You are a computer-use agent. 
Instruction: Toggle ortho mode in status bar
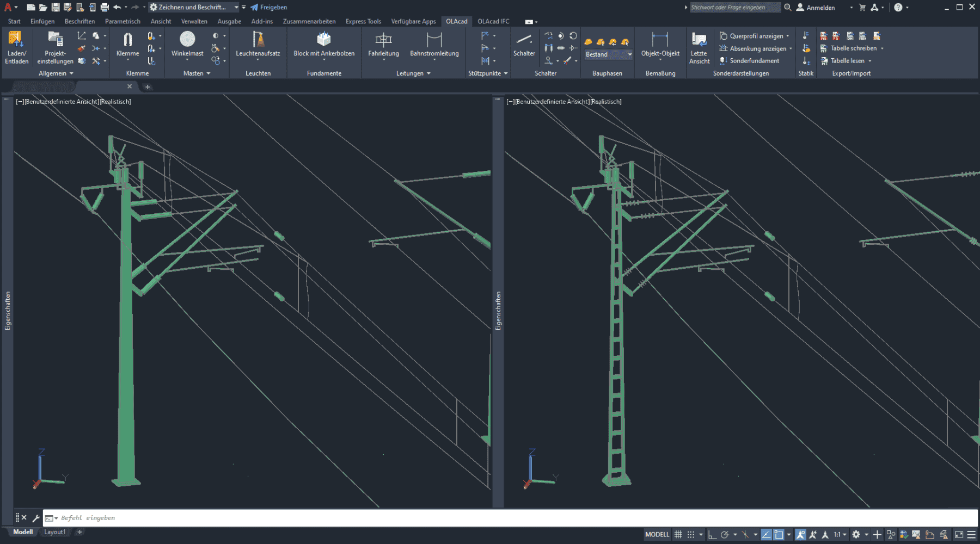pos(712,535)
